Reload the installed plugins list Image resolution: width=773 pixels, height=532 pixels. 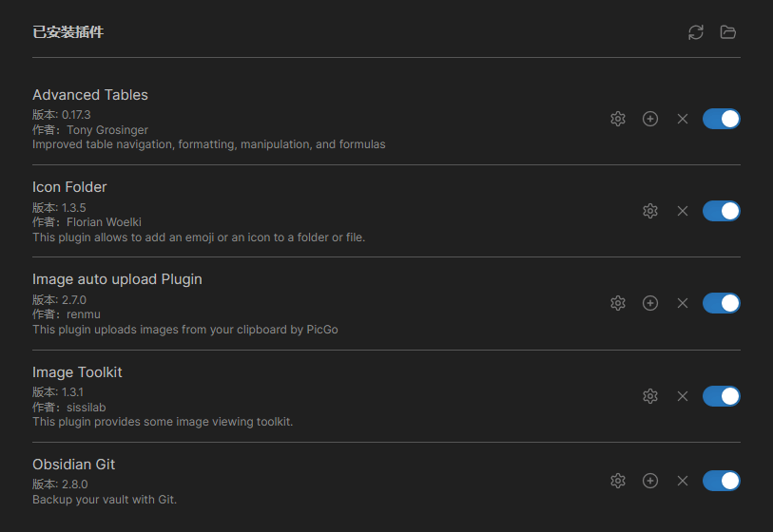pyautogui.click(x=696, y=32)
